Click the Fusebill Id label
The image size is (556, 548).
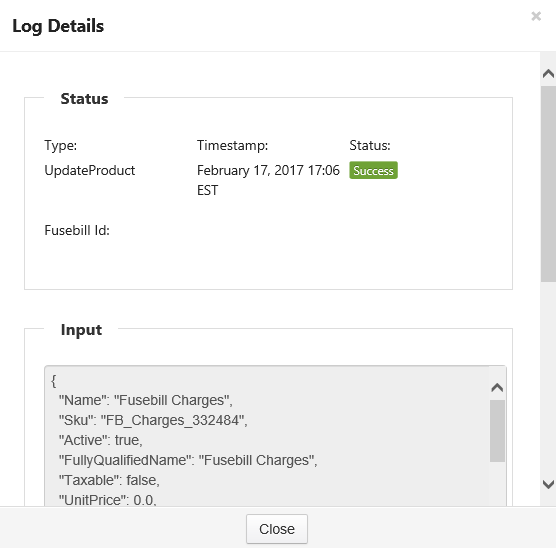point(77,231)
